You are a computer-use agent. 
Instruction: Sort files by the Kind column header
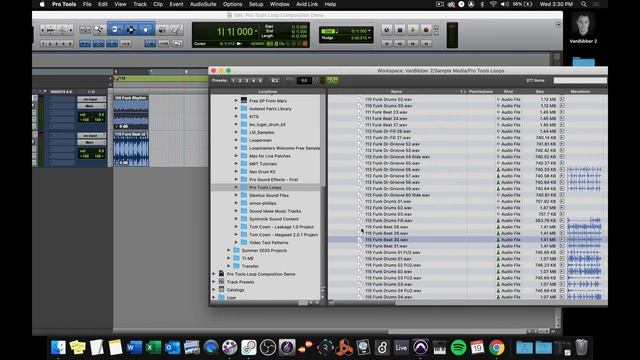[509, 91]
